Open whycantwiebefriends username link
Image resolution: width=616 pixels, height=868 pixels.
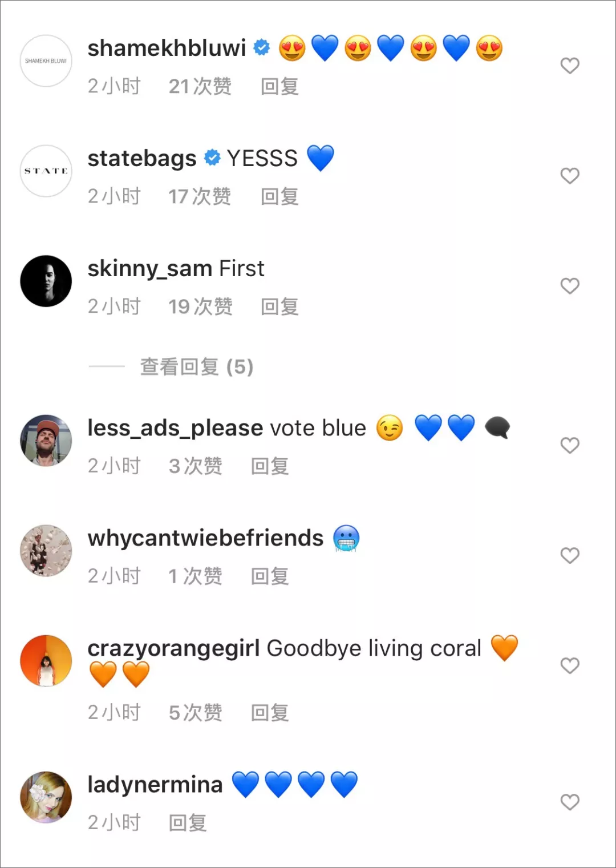coord(205,538)
